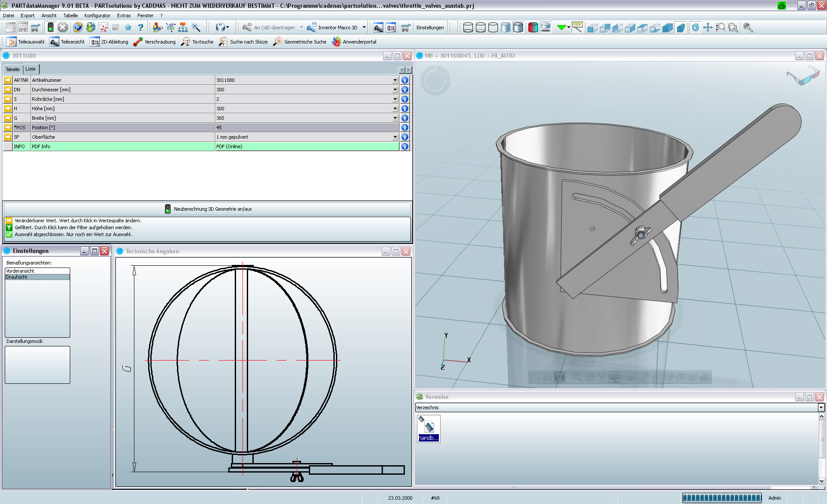
Task: Open the Konfigurator menu
Action: (x=97, y=16)
